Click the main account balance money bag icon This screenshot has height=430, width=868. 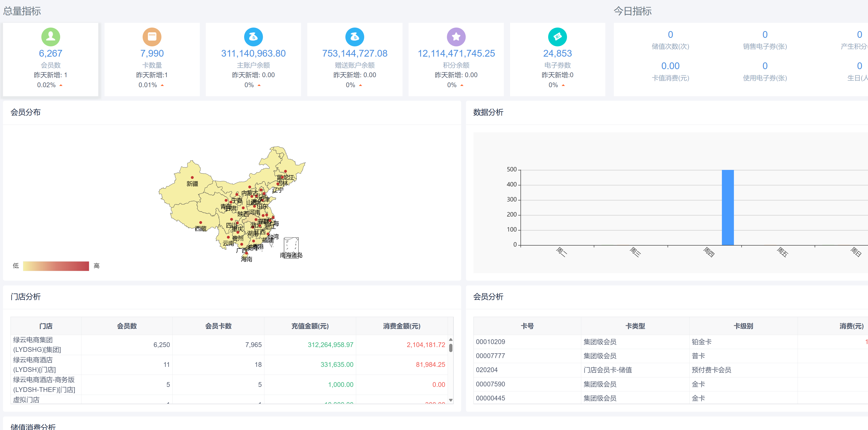253,36
